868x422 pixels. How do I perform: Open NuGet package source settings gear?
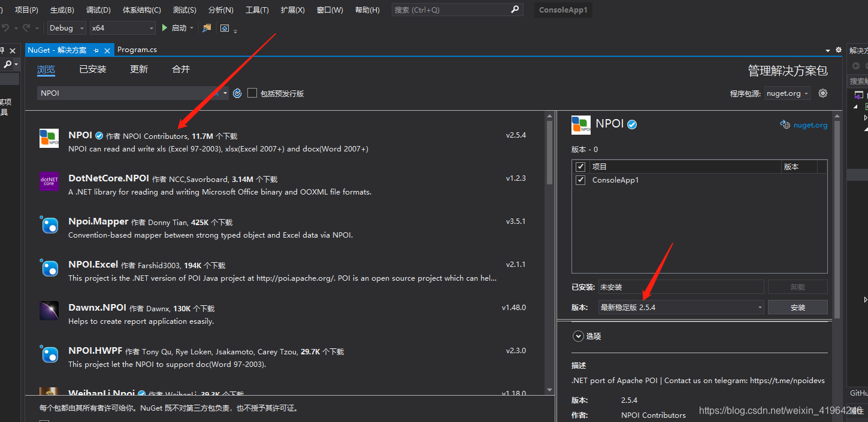click(823, 93)
